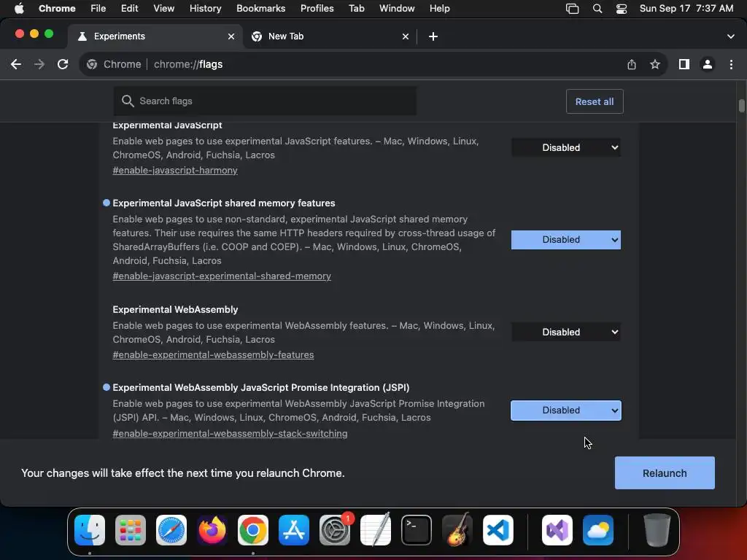This screenshot has width=747, height=560.
Task: Open the File menu
Action: tap(98, 9)
